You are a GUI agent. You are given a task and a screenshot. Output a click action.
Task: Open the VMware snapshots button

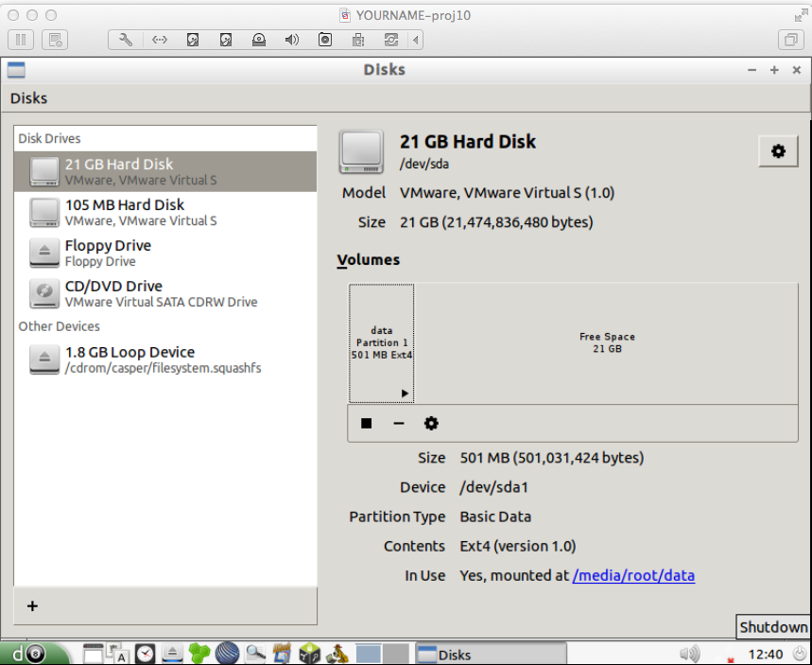click(55, 40)
